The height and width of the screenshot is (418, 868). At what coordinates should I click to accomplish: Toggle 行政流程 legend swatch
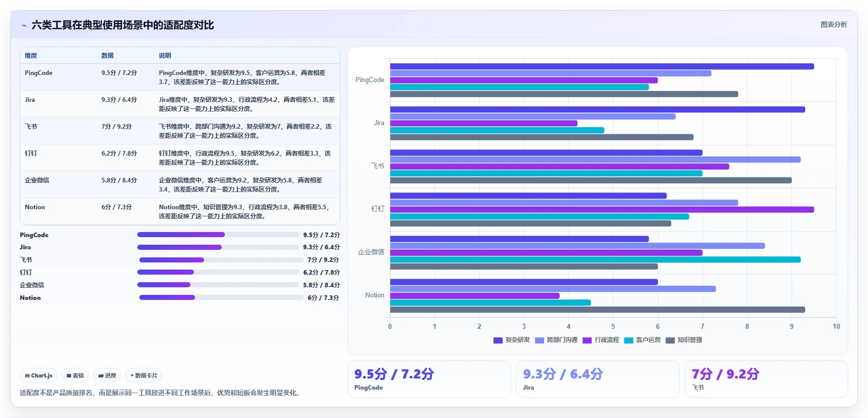587,340
